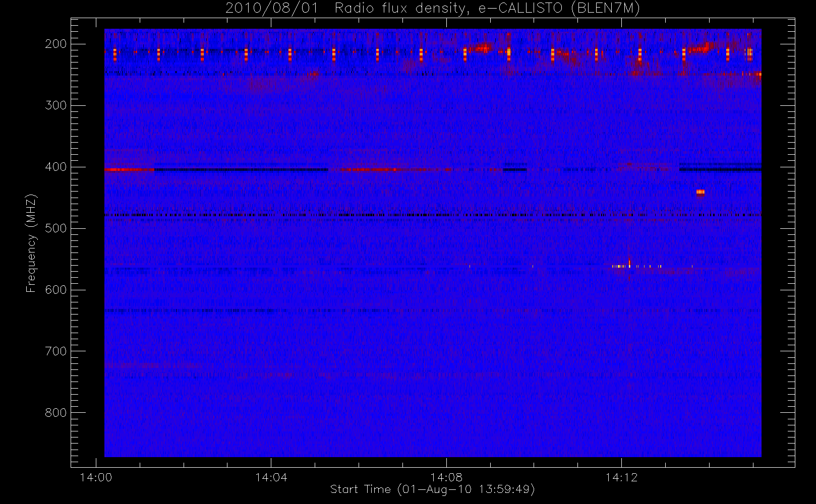Select the 700 frequency tick label

click(56, 351)
